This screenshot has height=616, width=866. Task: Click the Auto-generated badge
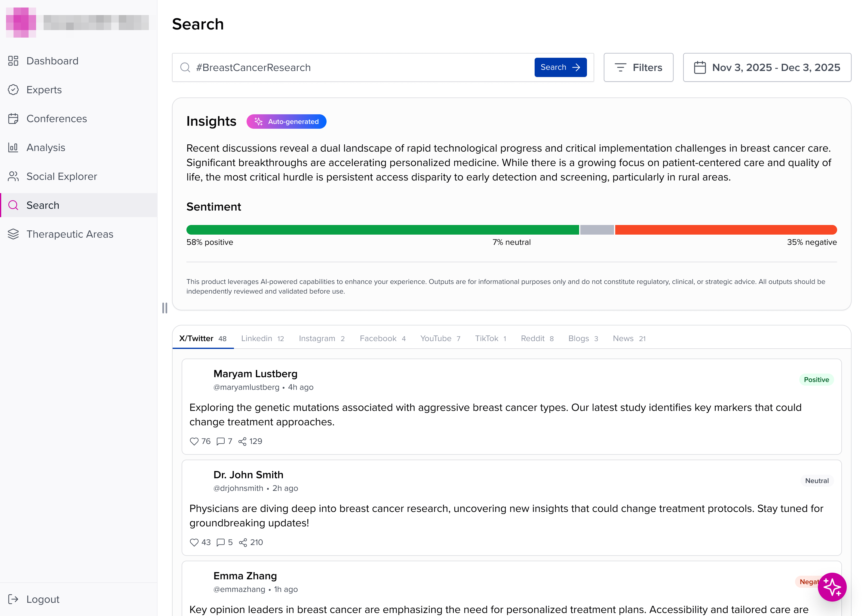(x=286, y=122)
